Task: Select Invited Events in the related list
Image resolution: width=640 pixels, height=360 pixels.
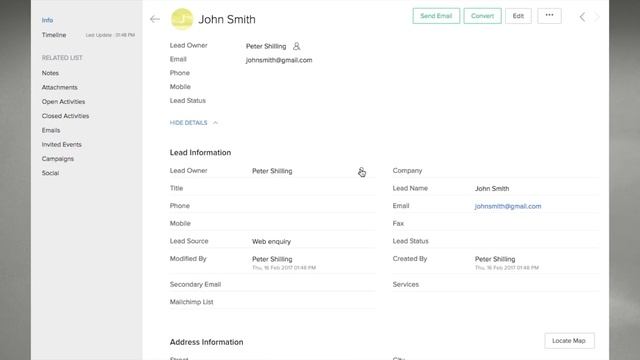Action: click(62, 144)
